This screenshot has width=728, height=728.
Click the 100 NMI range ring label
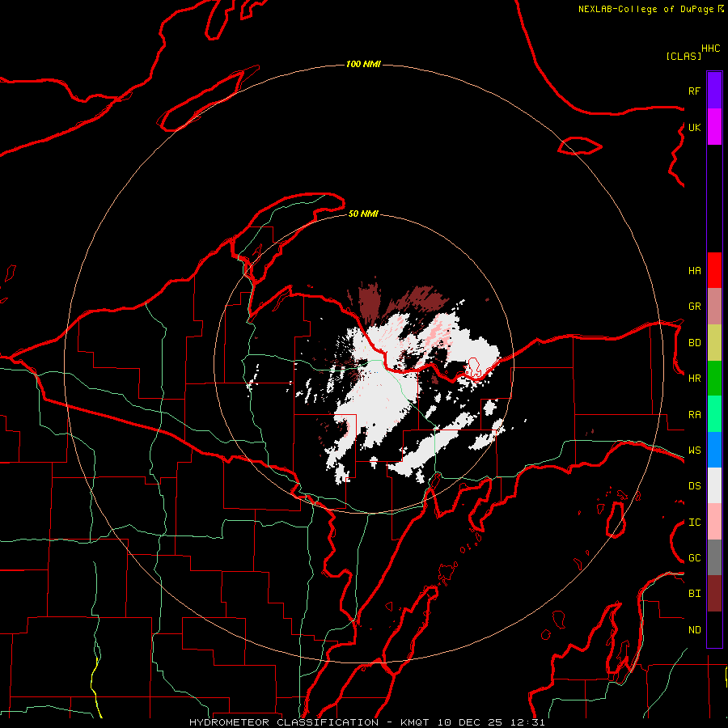coord(363,64)
